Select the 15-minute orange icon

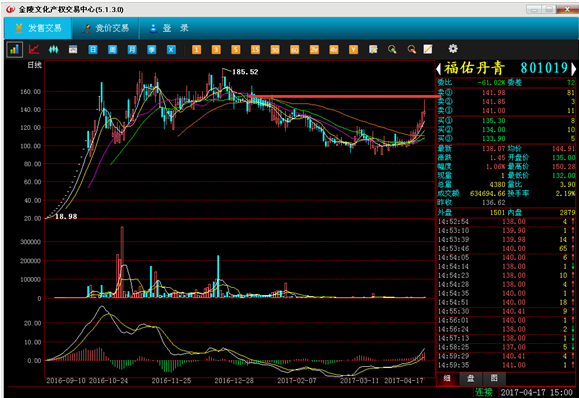(x=255, y=49)
